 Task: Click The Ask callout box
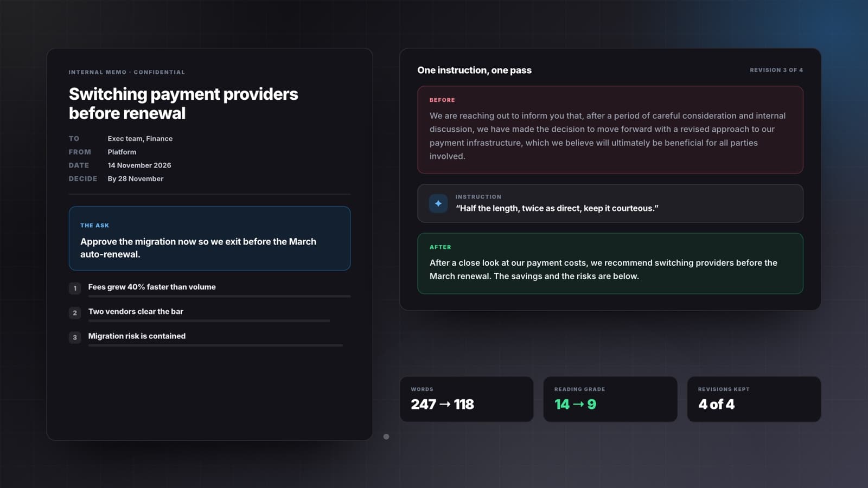pos(209,238)
